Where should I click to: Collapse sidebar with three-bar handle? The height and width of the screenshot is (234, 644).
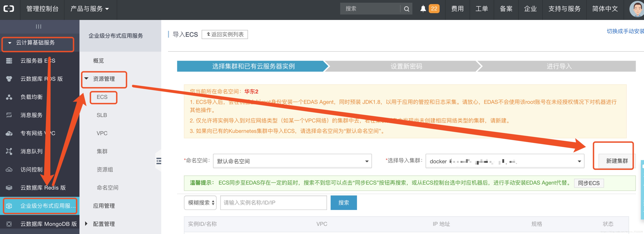tap(38, 26)
